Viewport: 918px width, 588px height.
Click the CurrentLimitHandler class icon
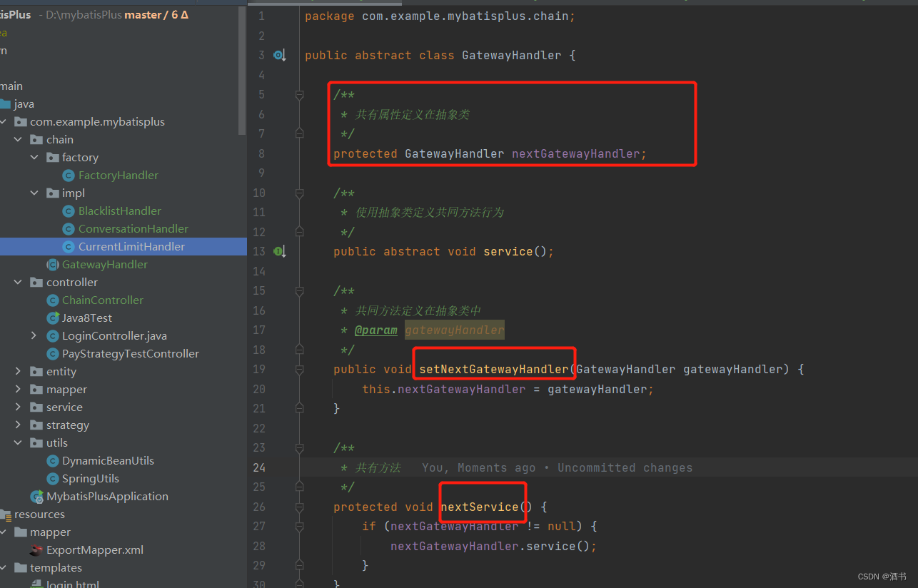click(69, 247)
